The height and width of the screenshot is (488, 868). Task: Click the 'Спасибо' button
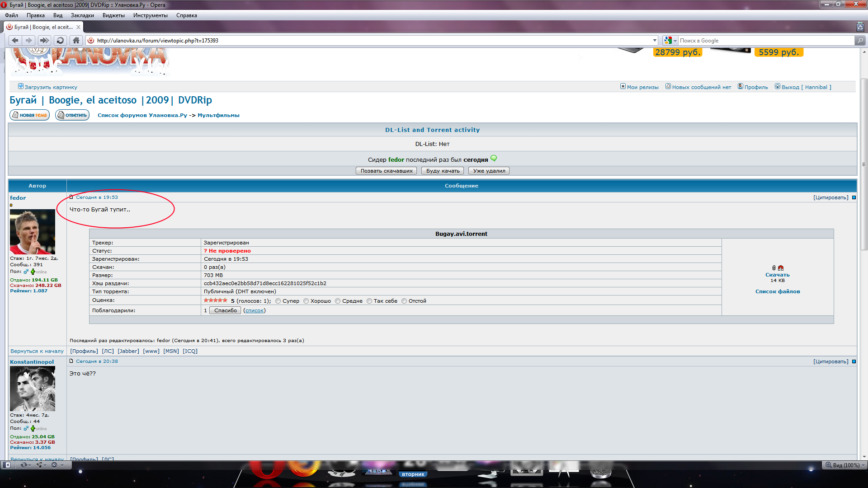click(x=225, y=310)
